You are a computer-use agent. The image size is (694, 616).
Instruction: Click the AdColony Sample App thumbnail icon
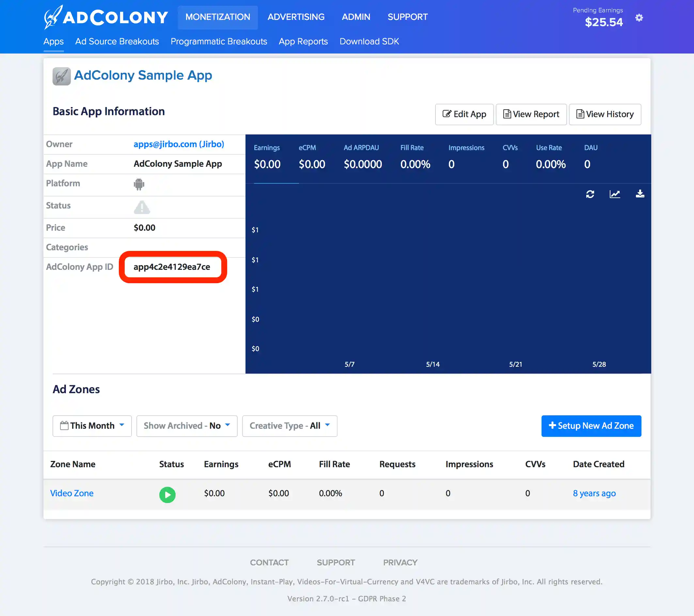[x=61, y=76]
